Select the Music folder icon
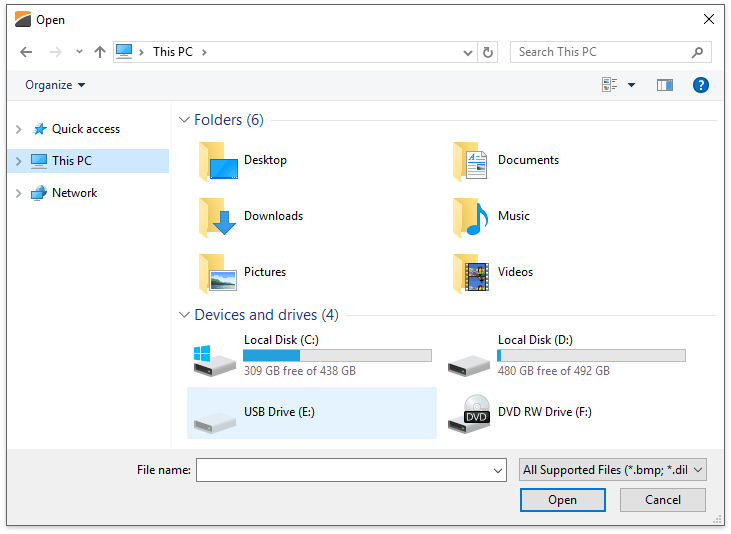The width and height of the screenshot is (731, 534). coord(471,216)
